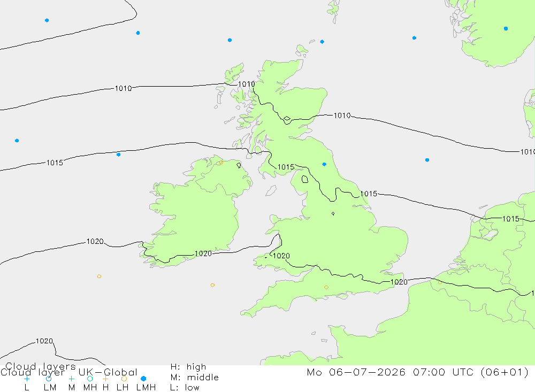Click the 1020 isobar label over southern Ireland
The image size is (535, 392).
(x=203, y=253)
